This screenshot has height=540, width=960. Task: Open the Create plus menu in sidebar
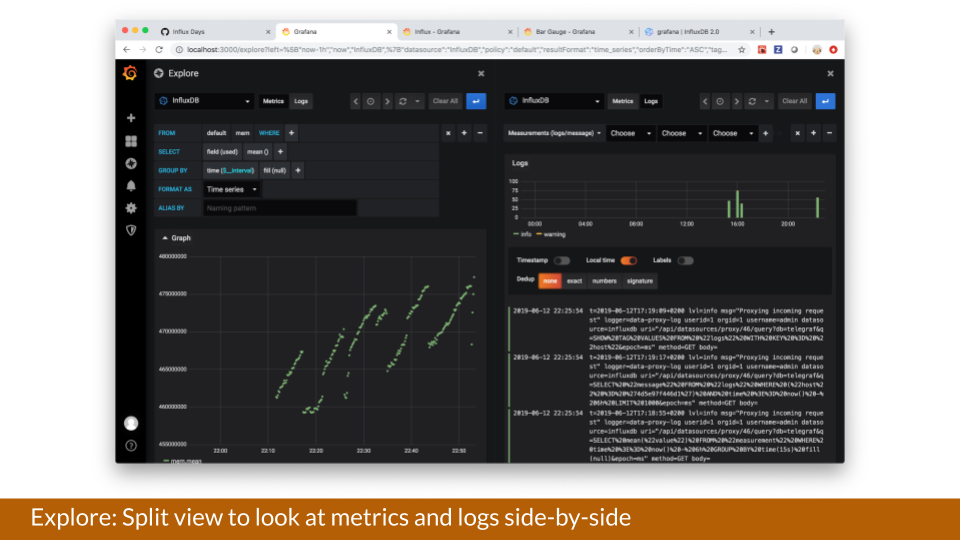coord(130,118)
